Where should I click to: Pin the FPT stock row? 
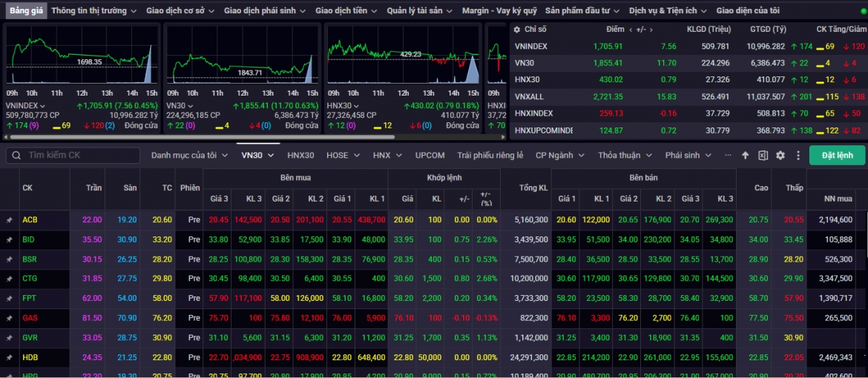point(9,298)
